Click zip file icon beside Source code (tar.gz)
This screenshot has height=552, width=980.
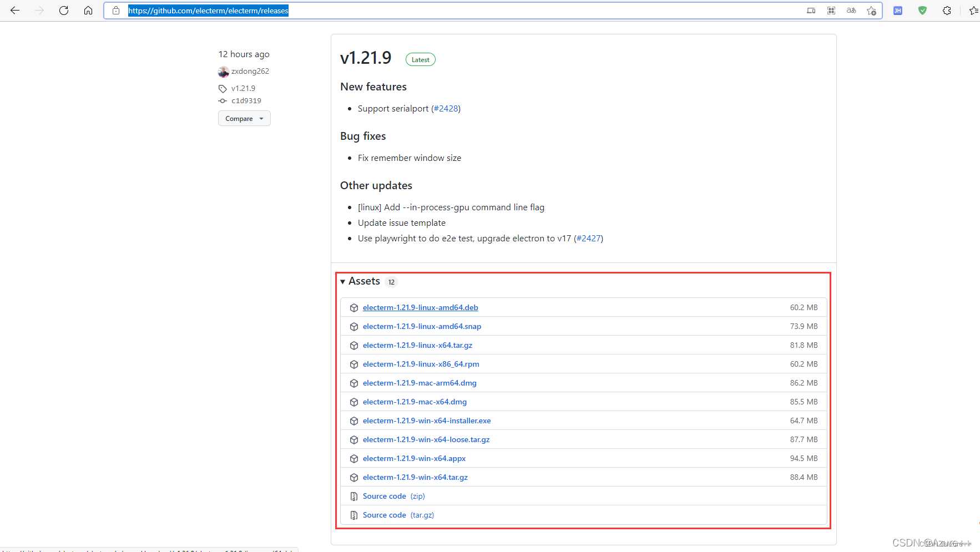point(354,515)
